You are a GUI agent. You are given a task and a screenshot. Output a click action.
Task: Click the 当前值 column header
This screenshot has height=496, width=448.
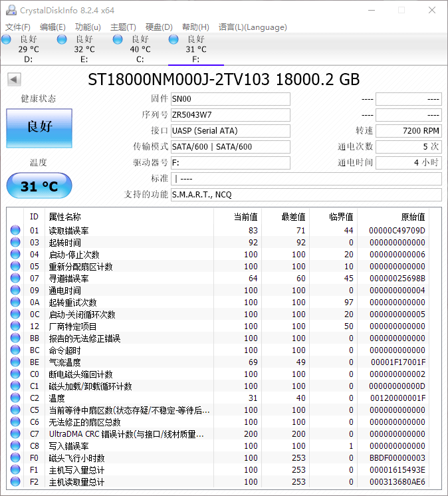pos(237,217)
